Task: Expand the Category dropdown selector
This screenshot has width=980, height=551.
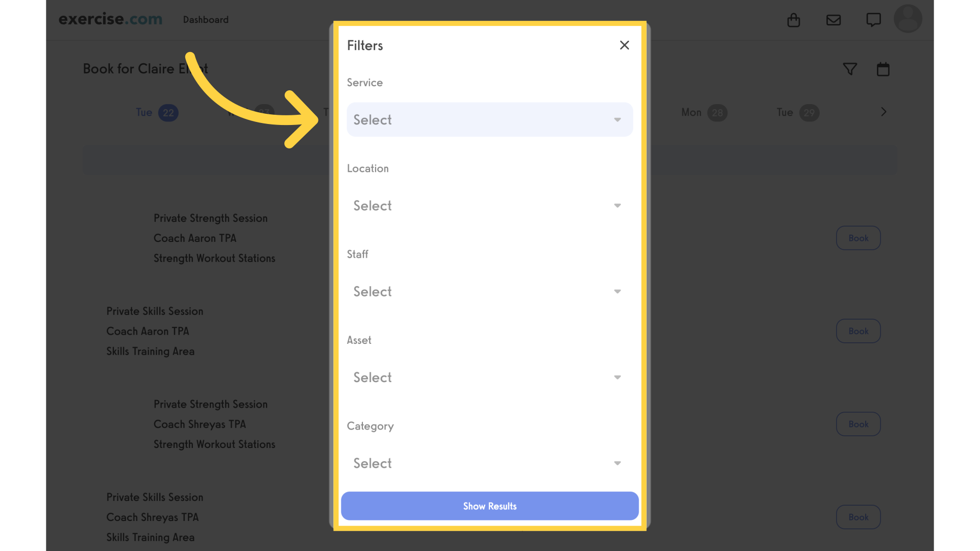Action: coord(490,463)
